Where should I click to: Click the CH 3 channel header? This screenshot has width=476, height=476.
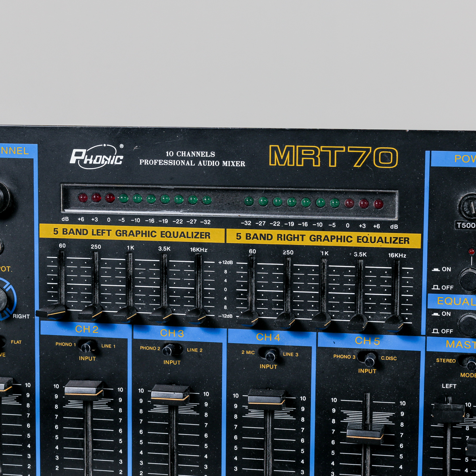pos(172,333)
